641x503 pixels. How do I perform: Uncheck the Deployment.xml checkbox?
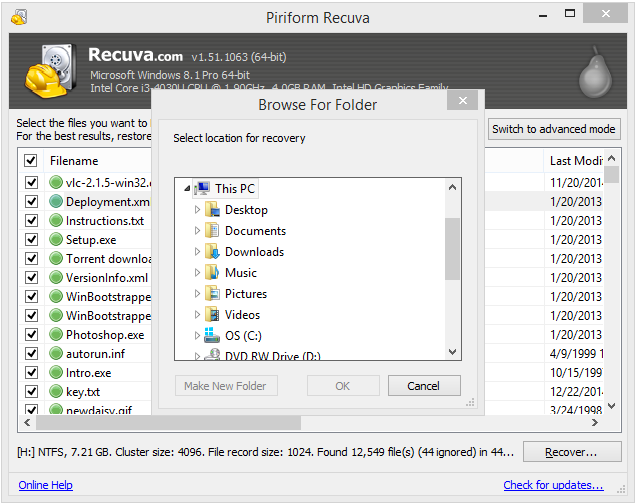tap(31, 201)
